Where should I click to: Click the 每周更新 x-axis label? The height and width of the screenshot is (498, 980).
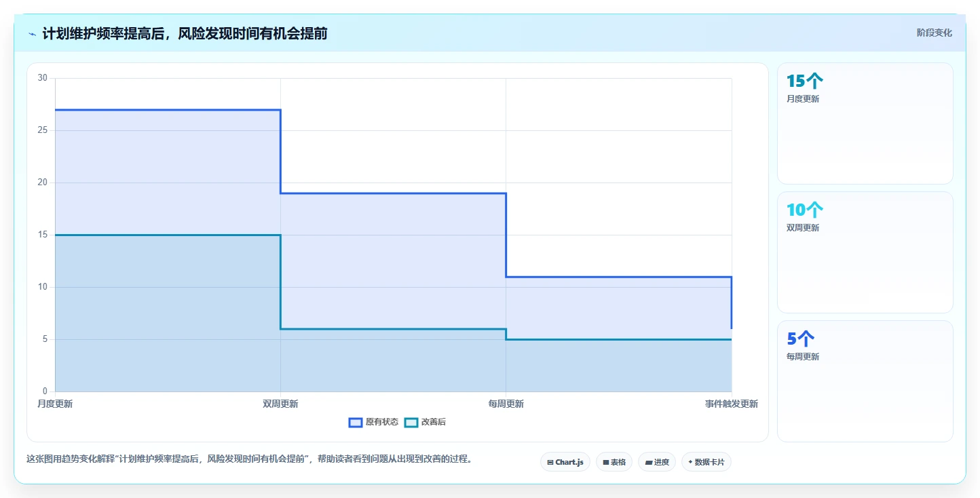pyautogui.click(x=506, y=404)
